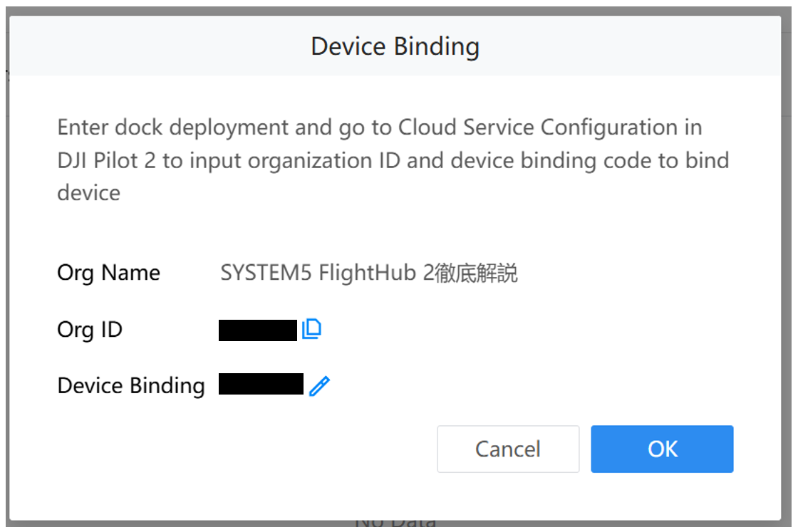Confirm the dialog with OK
This screenshot has height=532, width=793.
[x=662, y=449]
